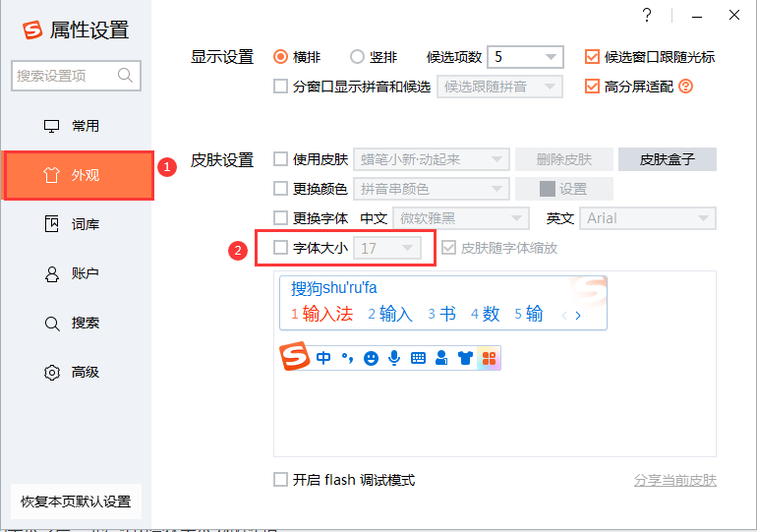The height and width of the screenshot is (532, 757).
Task: Click the gray color swatch beside 设置
Action: (x=547, y=189)
